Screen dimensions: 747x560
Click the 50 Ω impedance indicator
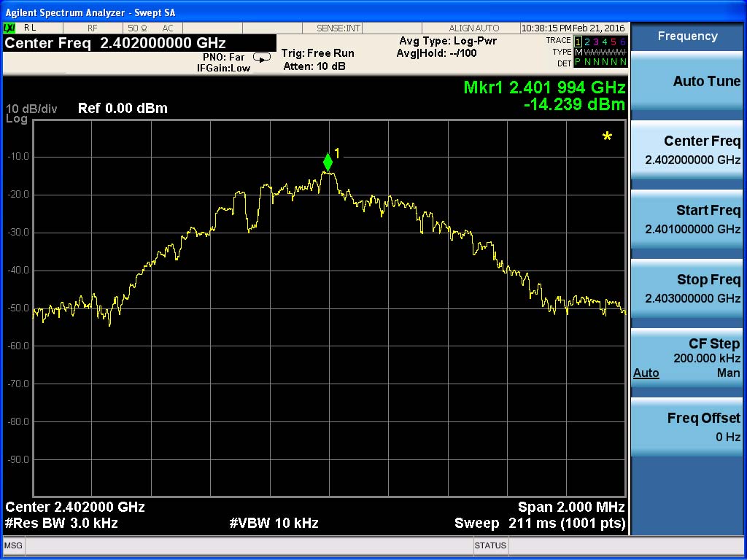click(138, 28)
